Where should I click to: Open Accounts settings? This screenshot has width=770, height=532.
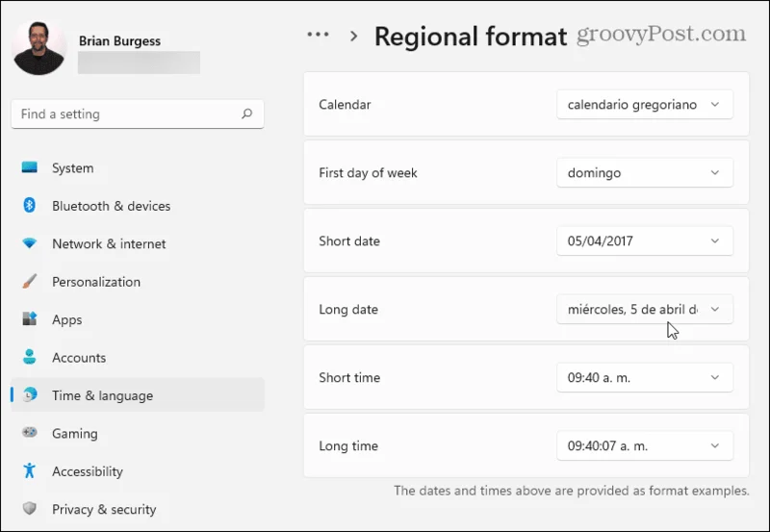tap(138, 357)
